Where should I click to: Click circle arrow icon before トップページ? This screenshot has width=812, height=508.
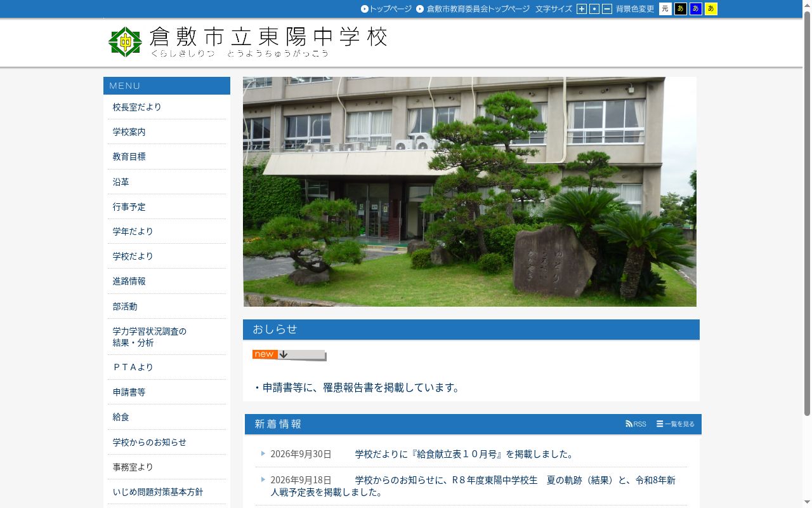tap(365, 9)
